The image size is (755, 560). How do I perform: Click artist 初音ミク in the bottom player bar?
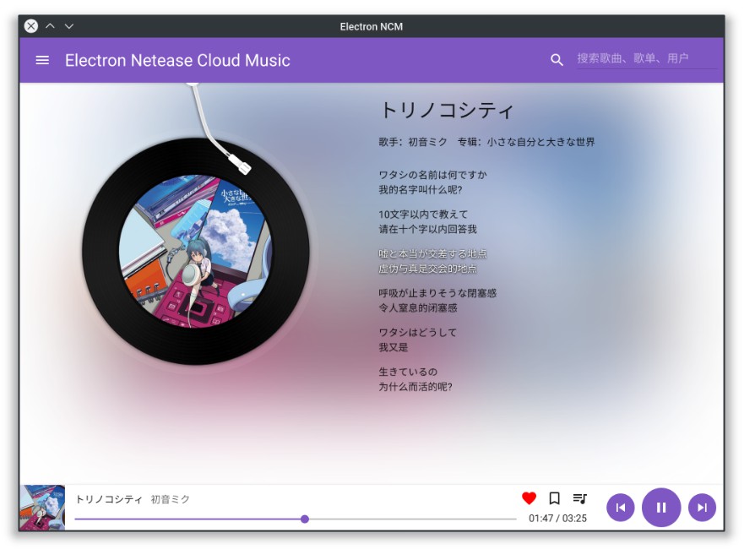[x=171, y=499]
